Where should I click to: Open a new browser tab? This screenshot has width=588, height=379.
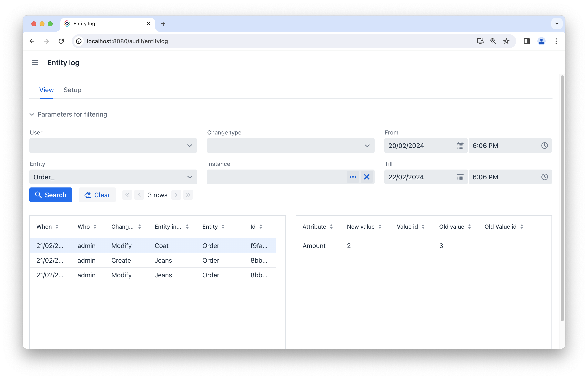(x=163, y=24)
